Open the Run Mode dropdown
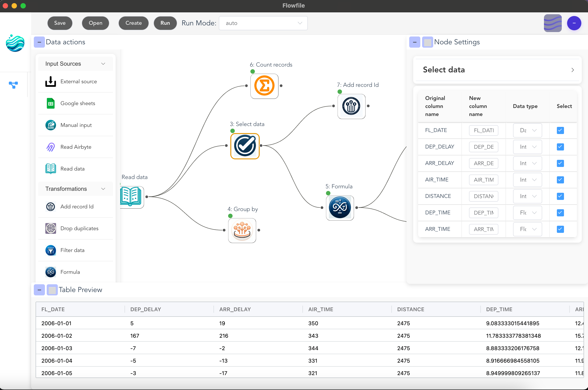 tap(263, 23)
